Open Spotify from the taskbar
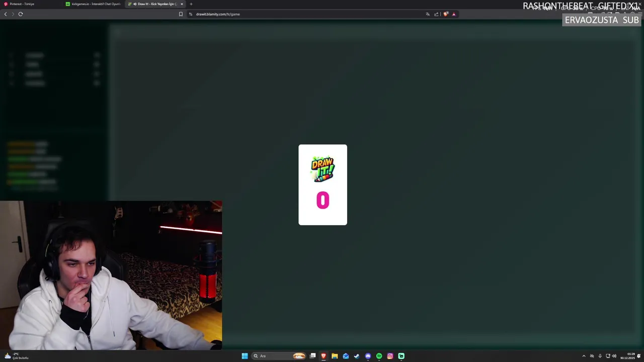The image size is (644, 362). [379, 356]
